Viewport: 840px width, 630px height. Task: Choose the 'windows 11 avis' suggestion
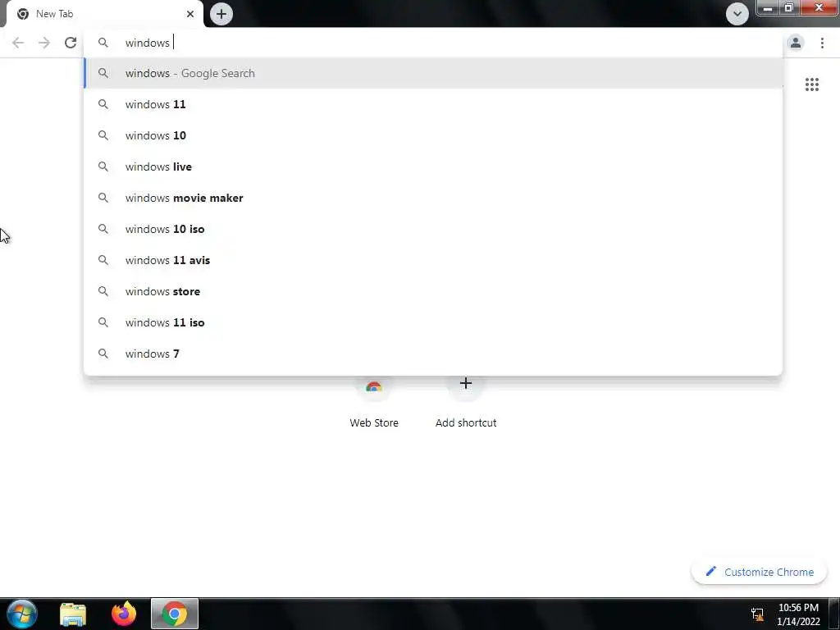[x=433, y=260]
